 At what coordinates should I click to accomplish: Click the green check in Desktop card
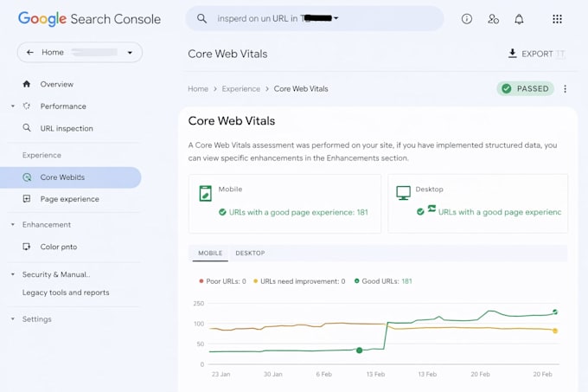tap(420, 212)
